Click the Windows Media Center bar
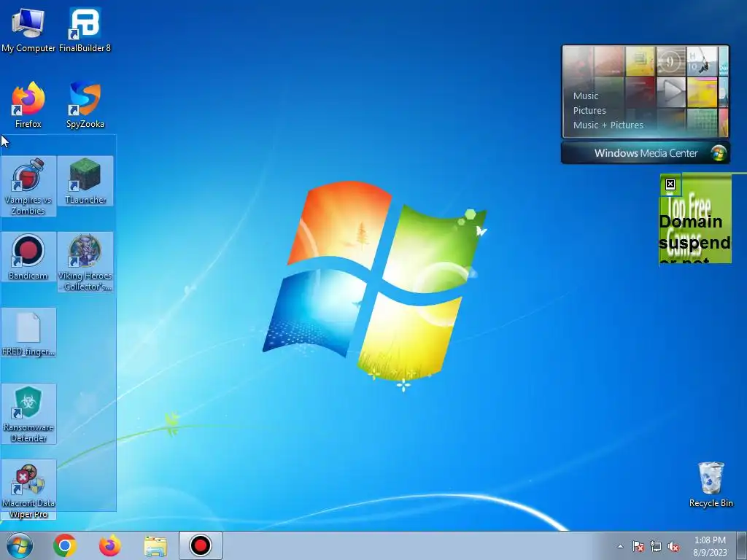 coord(646,153)
